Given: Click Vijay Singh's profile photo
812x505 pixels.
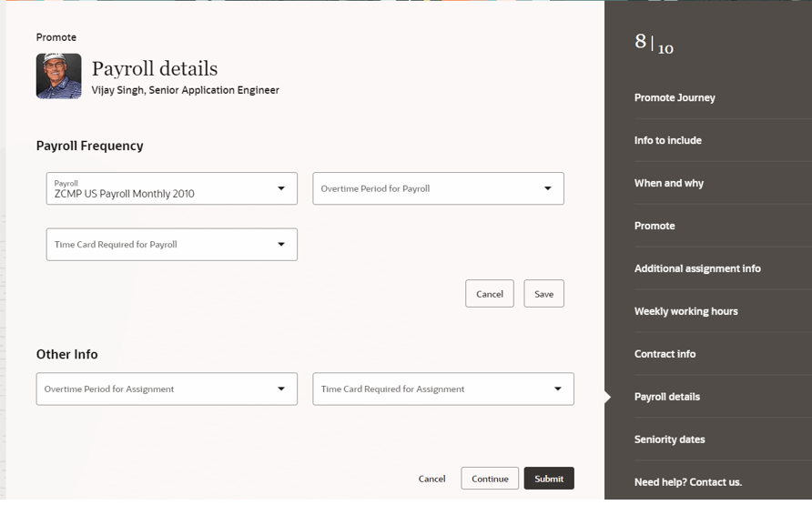Looking at the screenshot, I should click(x=58, y=76).
